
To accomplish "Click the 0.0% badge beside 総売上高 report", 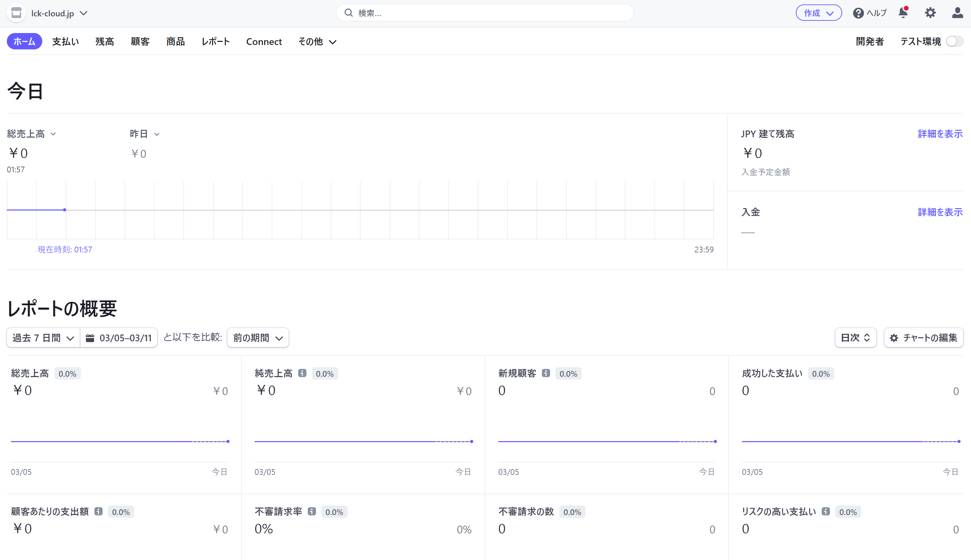I will click(x=67, y=373).
